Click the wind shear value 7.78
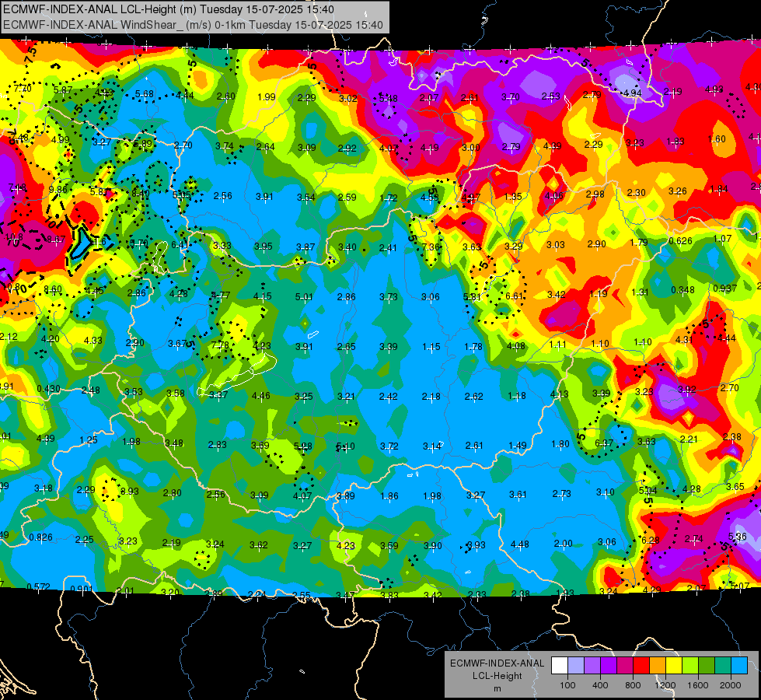Image resolution: width=761 pixels, height=700 pixels. (220, 345)
